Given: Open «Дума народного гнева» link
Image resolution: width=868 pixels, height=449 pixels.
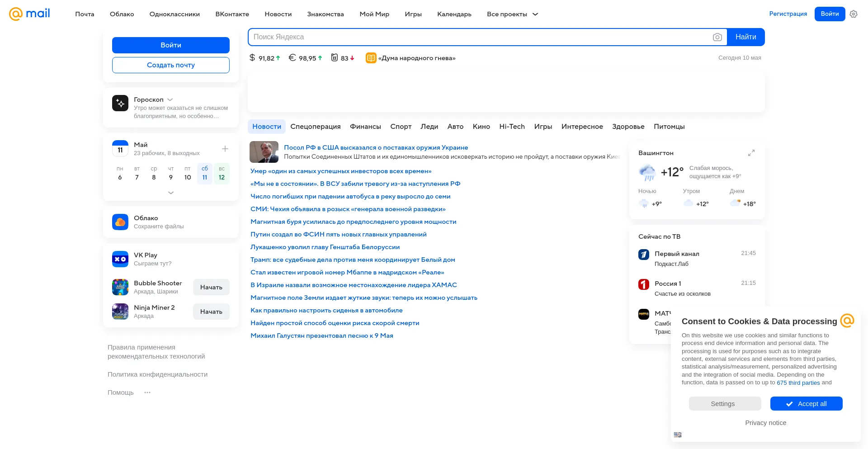Looking at the screenshot, I should tap(417, 58).
